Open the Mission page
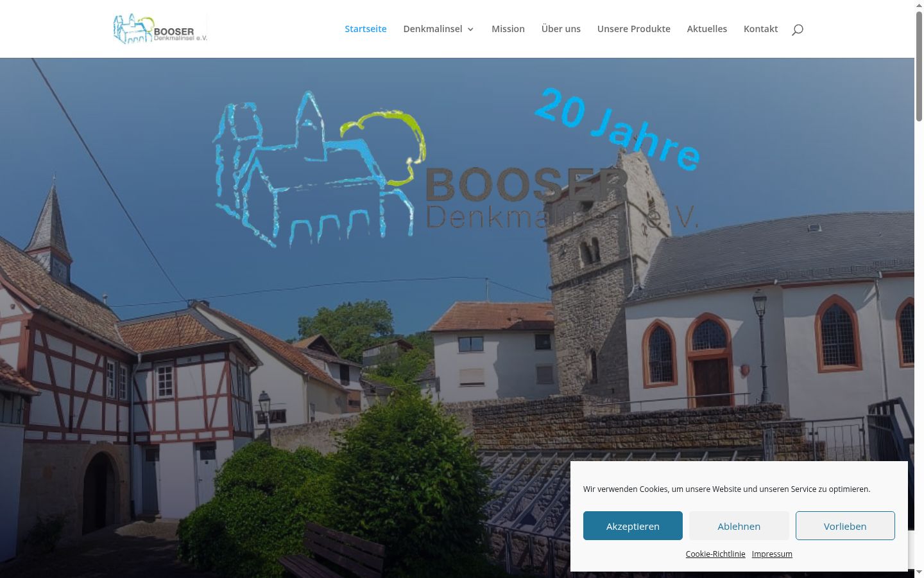 pyautogui.click(x=508, y=29)
